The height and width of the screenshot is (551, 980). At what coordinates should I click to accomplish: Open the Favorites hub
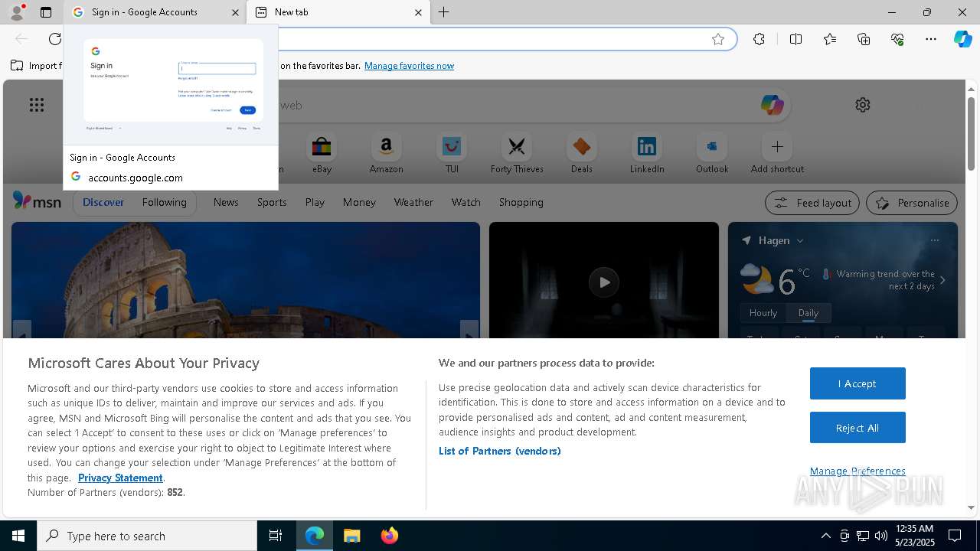click(x=830, y=39)
